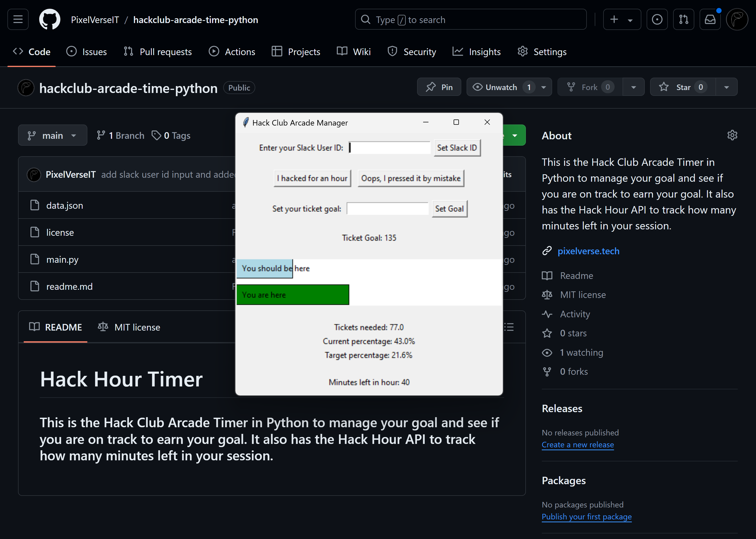Select the MIT license tab in file viewer
The height and width of the screenshot is (539, 756).
[x=129, y=327]
